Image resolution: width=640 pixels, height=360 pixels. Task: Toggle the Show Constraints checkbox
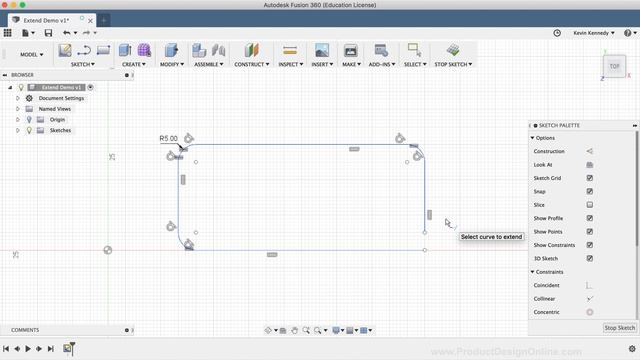[x=589, y=245]
